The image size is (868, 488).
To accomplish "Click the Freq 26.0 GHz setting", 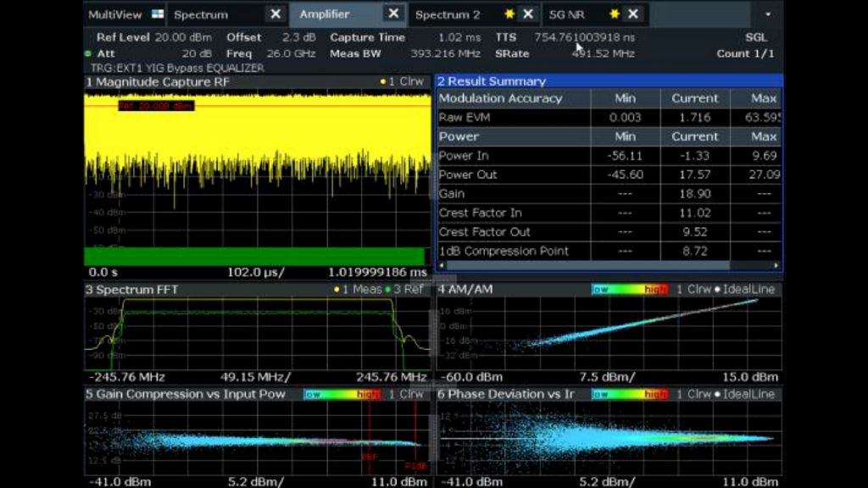I will [x=270, y=53].
